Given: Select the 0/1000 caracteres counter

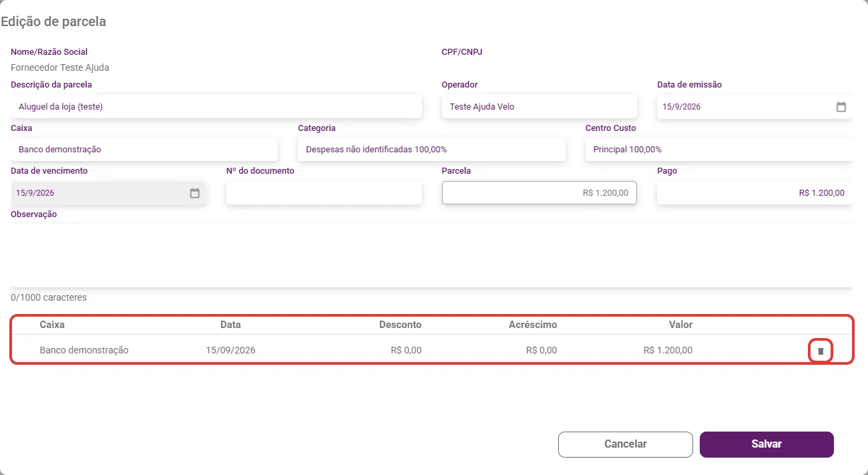Looking at the screenshot, I should tap(49, 297).
